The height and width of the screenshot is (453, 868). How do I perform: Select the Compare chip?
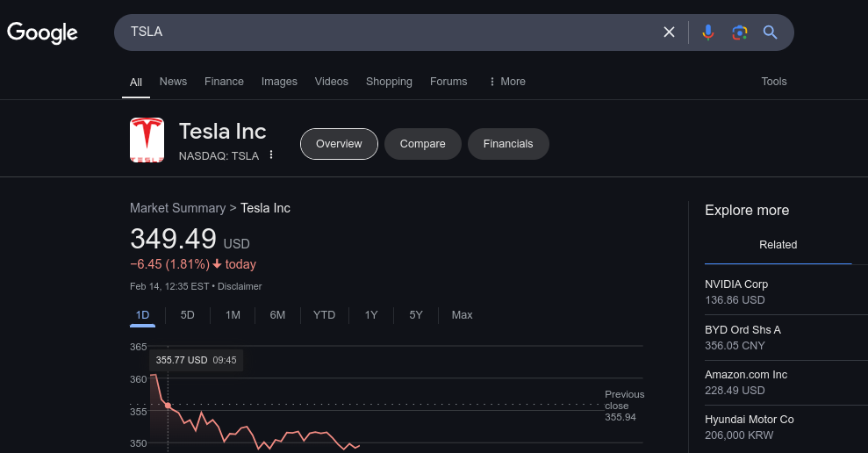pyautogui.click(x=423, y=144)
